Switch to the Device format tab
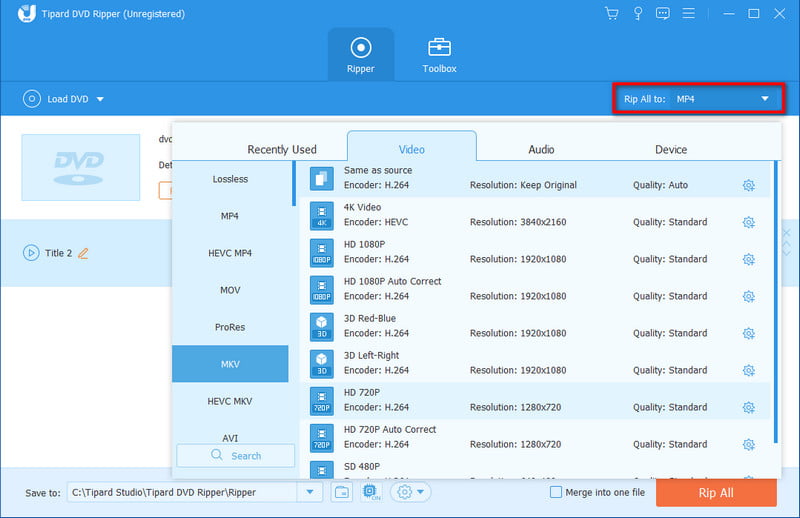The width and height of the screenshot is (800, 518). click(x=671, y=150)
